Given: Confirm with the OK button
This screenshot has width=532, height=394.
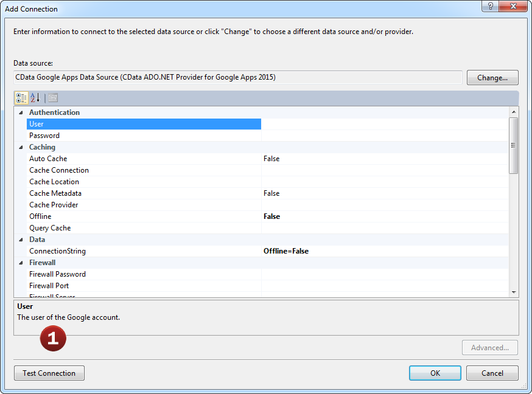Looking at the screenshot, I should (435, 373).
